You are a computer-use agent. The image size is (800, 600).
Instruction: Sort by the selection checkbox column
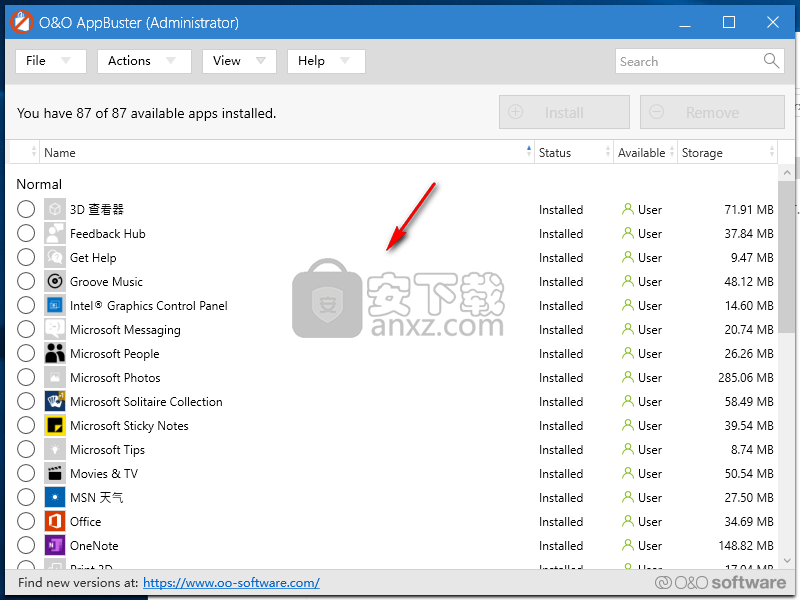point(24,153)
